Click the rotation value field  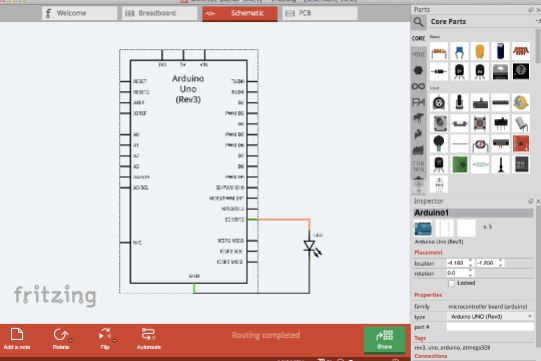[458, 273]
